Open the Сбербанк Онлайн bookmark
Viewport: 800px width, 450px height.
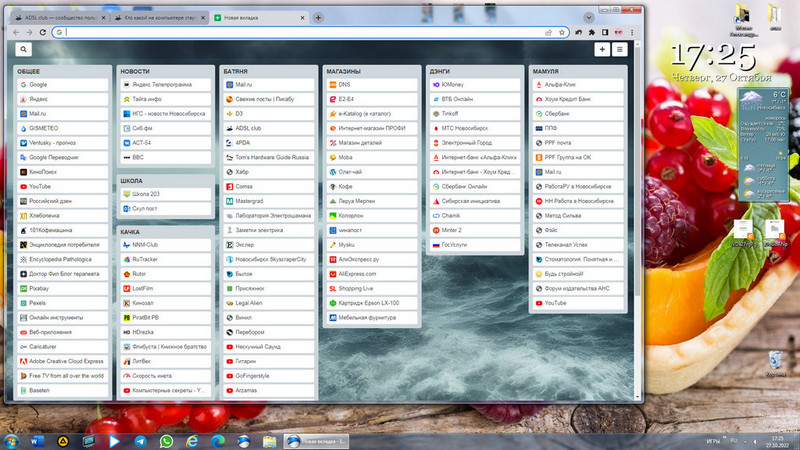tap(475, 186)
